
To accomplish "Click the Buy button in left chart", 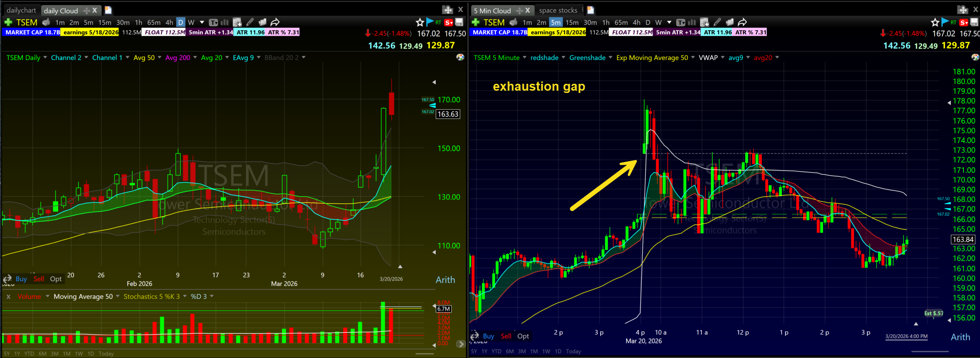I will (21, 279).
